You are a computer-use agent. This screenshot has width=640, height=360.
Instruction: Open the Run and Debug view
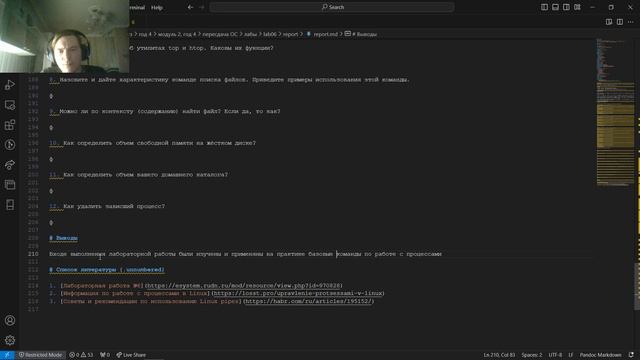pyautogui.click(x=10, y=85)
